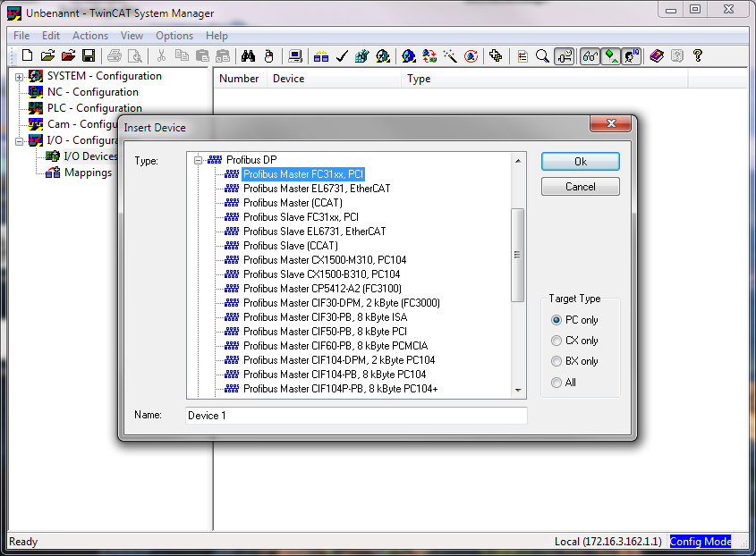Click the eyeglasses Show Online Data icon

590,56
